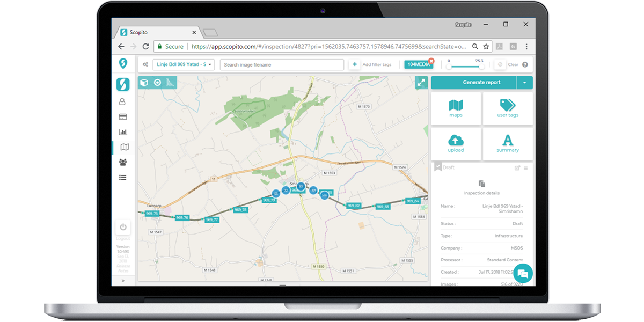
Task: Open a new browser tab
Action: (210, 32)
